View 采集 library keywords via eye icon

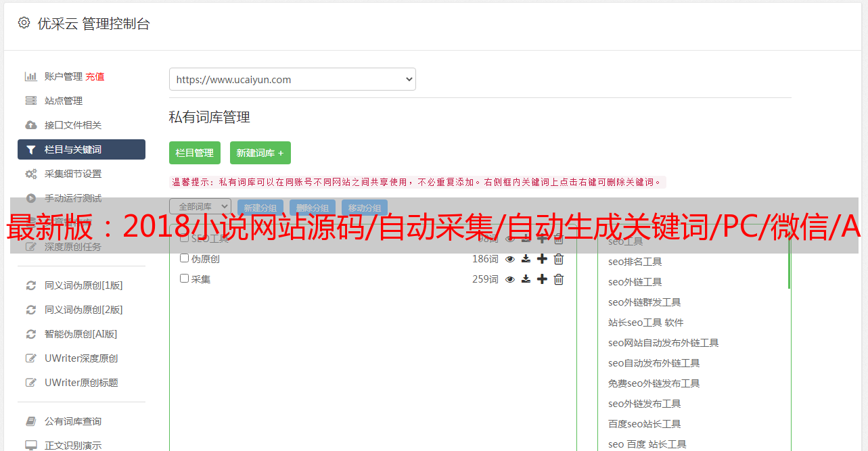tap(510, 279)
